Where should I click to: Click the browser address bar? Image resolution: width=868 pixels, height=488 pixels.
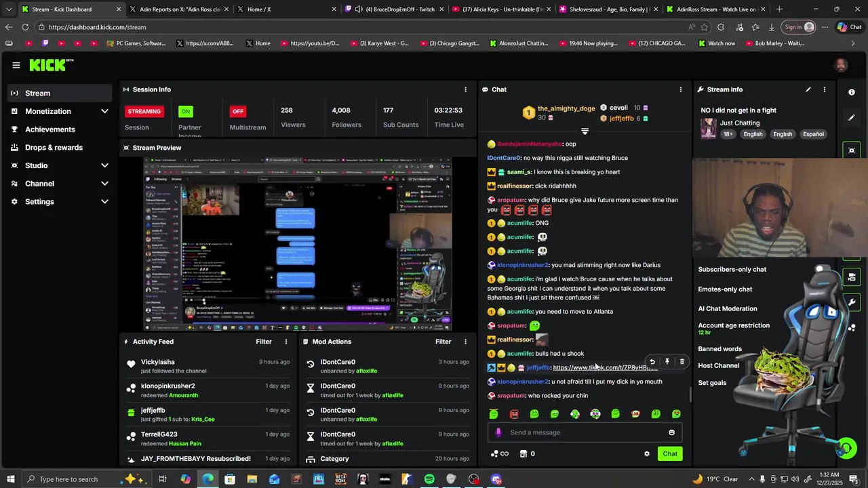click(366, 27)
